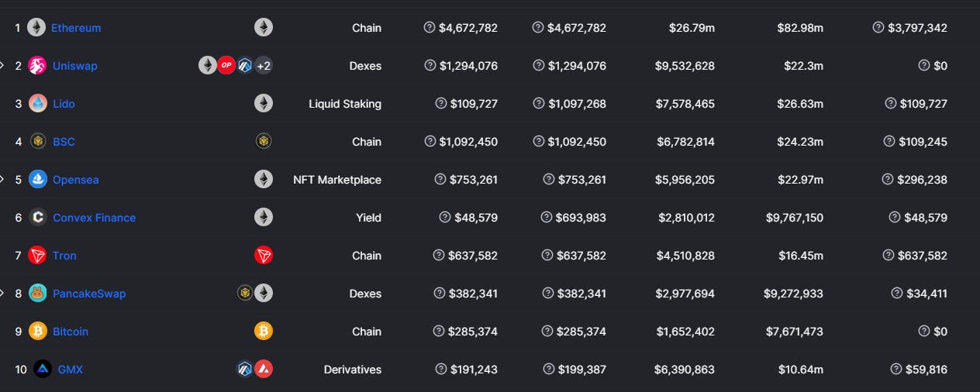Viewport: 980px width, 392px height.
Task: Click the blue Opensea ship logo
Action: click(37, 180)
